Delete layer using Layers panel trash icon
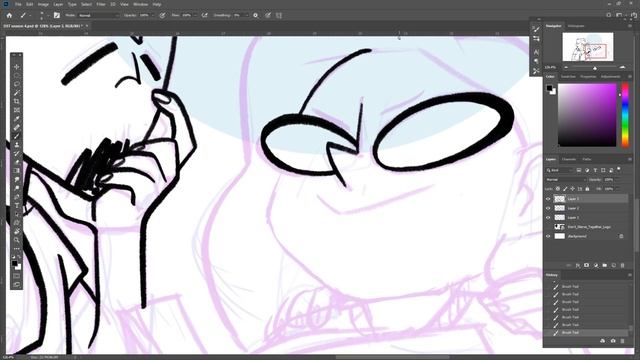The width and height of the screenshot is (640, 360). (x=622, y=265)
